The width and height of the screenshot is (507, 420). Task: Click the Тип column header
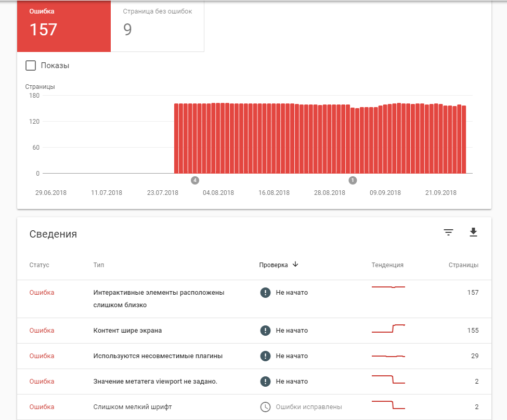[x=98, y=265]
